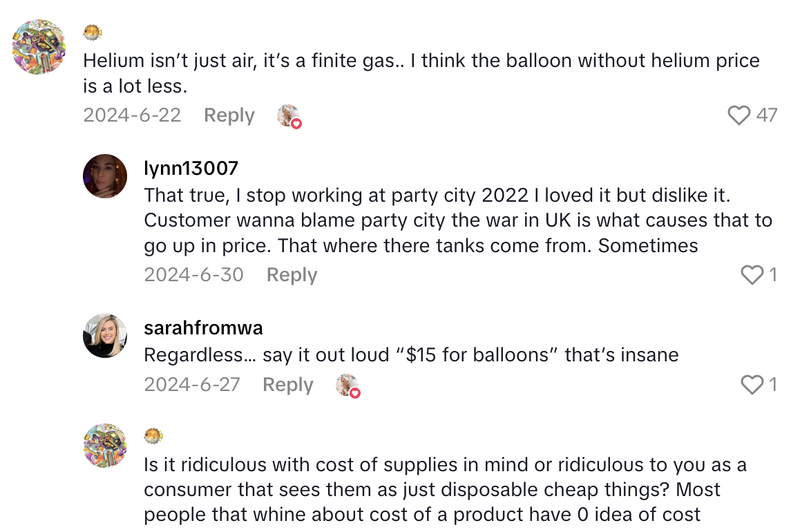Image resolution: width=800 pixels, height=532 pixels.
Task: Like lynn13007's reply by tapping its heart
Action: (x=752, y=275)
